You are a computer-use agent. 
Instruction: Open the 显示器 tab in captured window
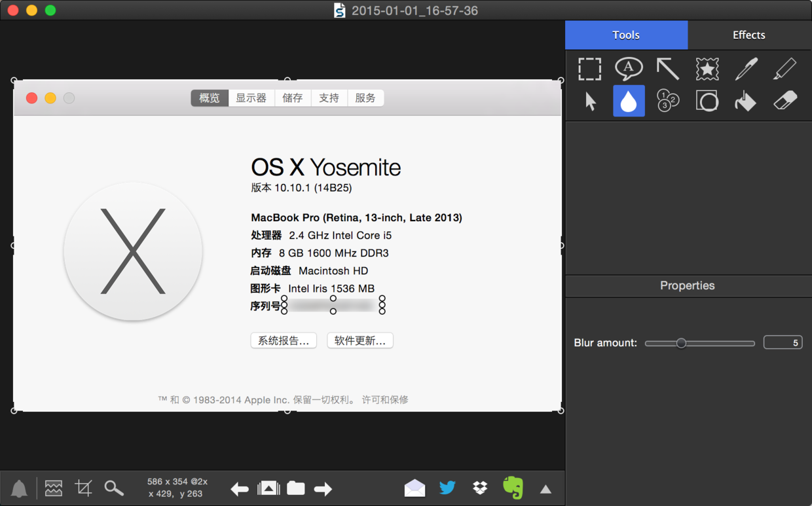pos(251,98)
